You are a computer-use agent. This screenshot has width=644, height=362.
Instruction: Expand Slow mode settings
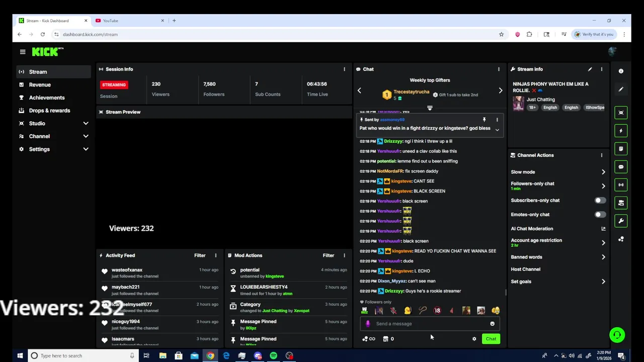click(x=603, y=172)
